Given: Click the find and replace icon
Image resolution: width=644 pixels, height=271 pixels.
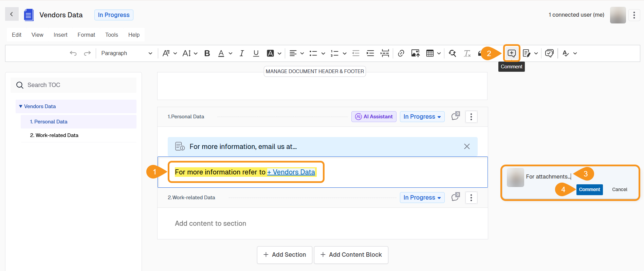Looking at the screenshot, I should point(452,53).
